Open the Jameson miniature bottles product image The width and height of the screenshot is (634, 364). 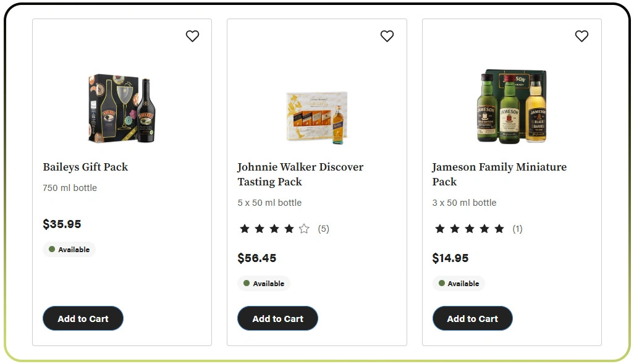(x=512, y=106)
